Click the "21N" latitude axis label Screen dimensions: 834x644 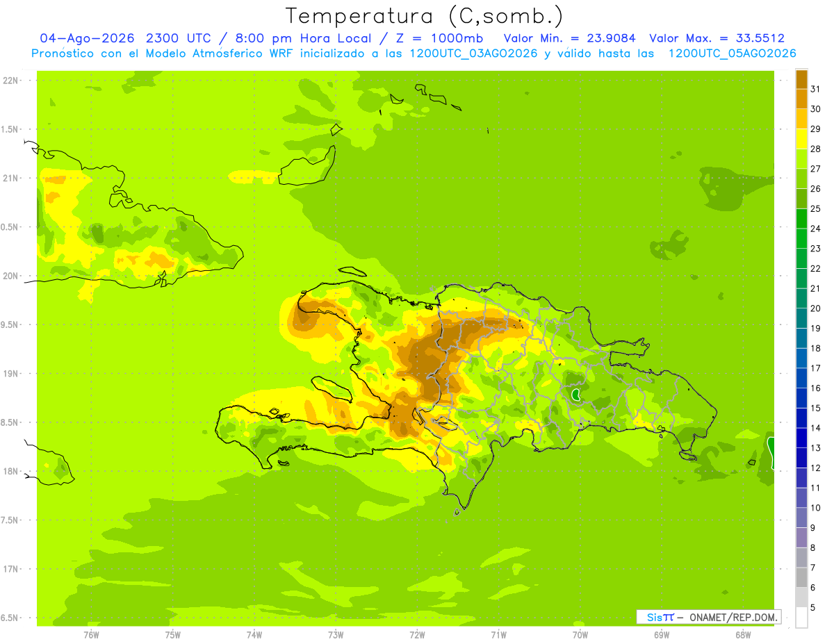tap(12, 178)
